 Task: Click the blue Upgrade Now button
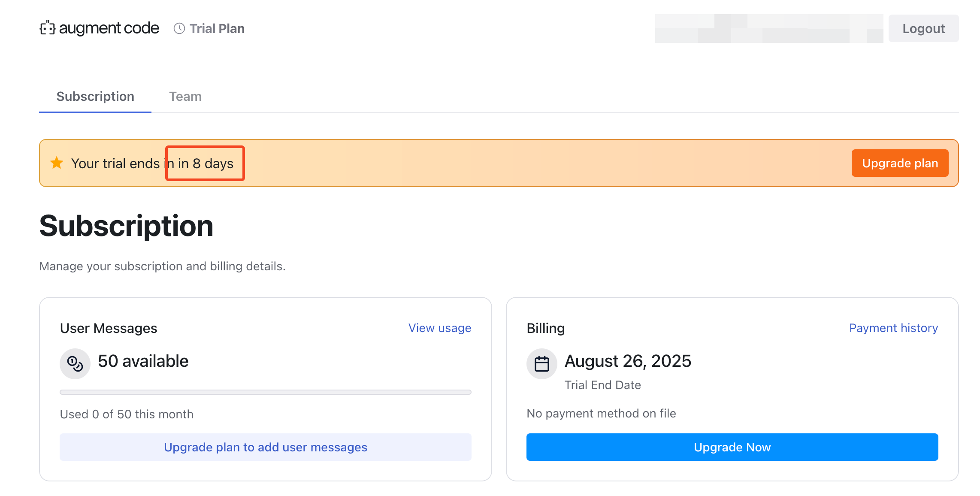click(732, 447)
